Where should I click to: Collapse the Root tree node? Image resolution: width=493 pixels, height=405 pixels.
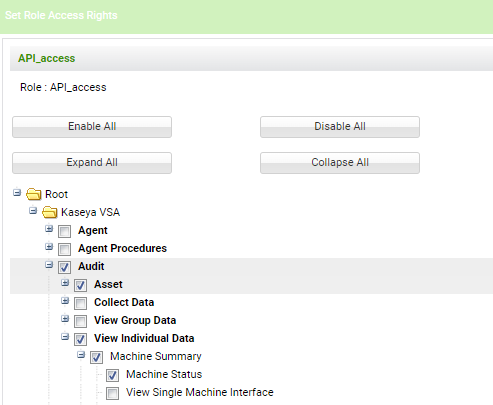(x=17, y=193)
